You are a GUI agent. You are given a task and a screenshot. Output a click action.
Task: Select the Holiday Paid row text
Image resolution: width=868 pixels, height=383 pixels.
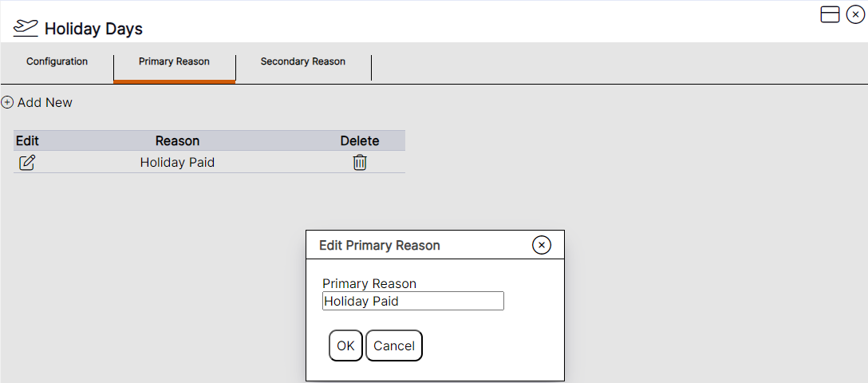[x=177, y=163]
